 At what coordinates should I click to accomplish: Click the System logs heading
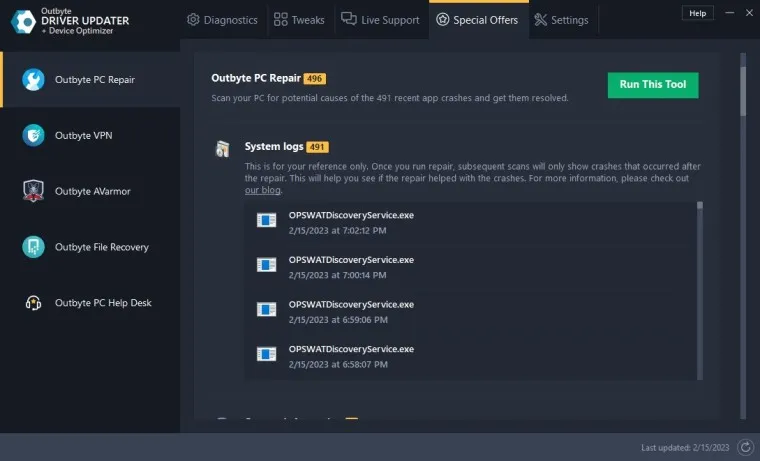[274, 146]
